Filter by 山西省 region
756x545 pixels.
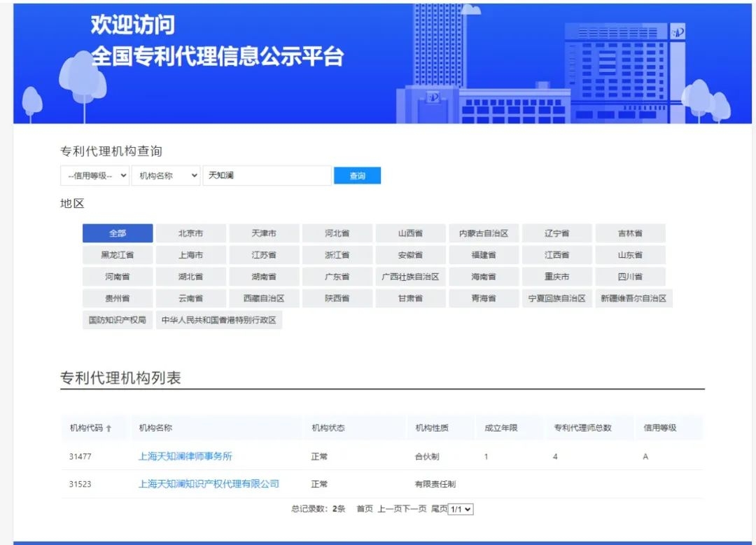click(411, 233)
